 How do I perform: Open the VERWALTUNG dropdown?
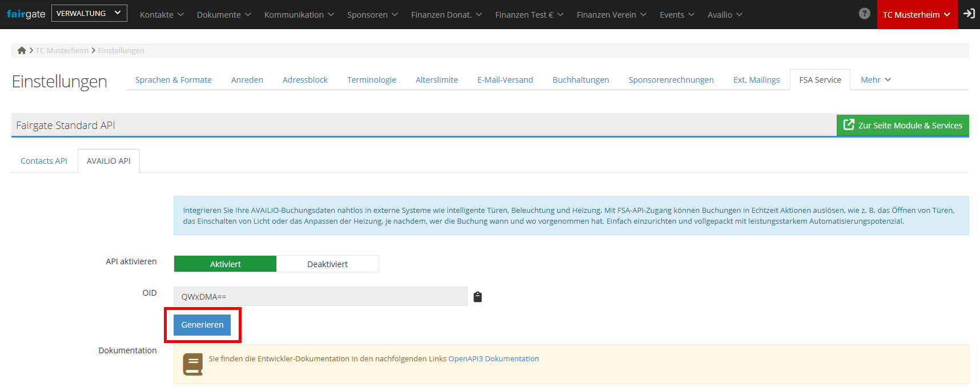coord(89,13)
